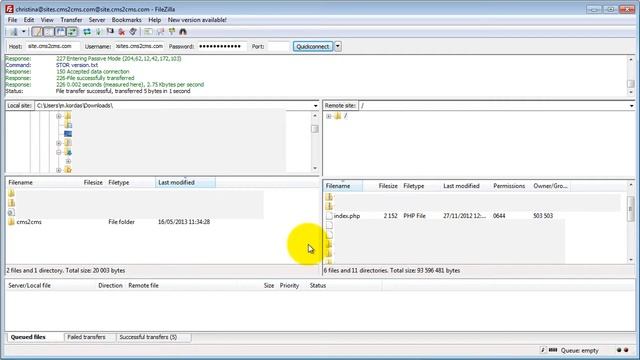Click the Password input field
This screenshot has height=360, width=640.
[x=222, y=47]
